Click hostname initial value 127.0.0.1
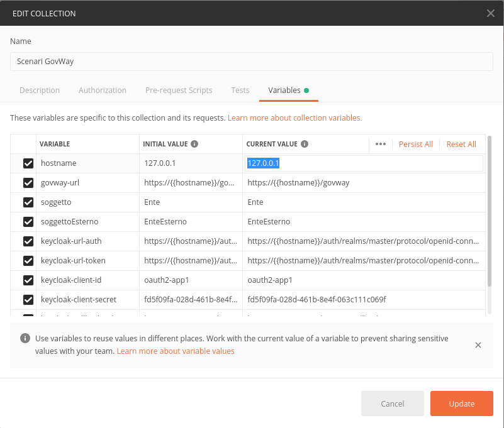The image size is (504, 428). pyautogui.click(x=160, y=163)
